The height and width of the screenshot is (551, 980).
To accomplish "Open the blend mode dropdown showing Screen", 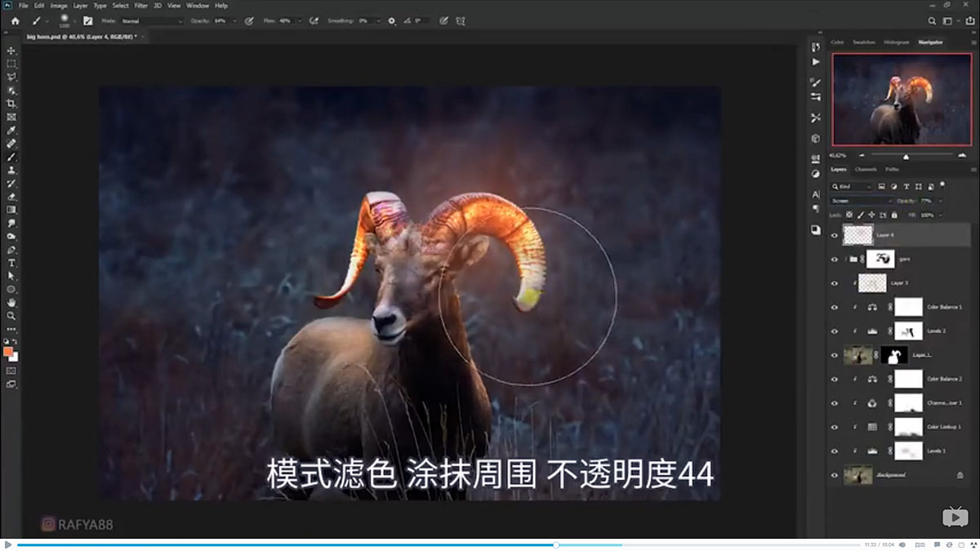I will click(x=862, y=200).
